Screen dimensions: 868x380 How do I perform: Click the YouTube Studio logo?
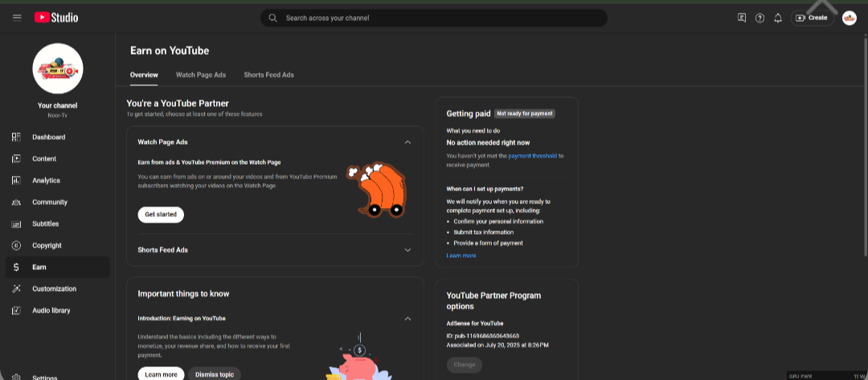[x=56, y=18]
